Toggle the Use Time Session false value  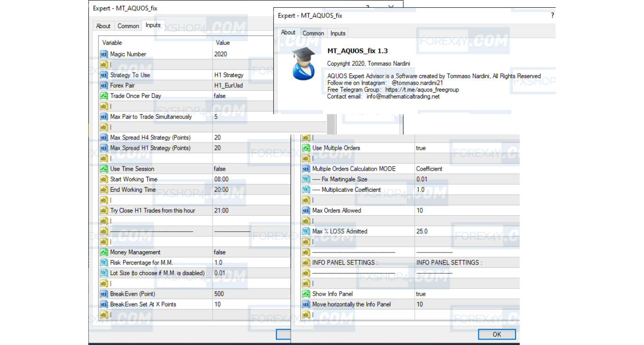pyautogui.click(x=220, y=169)
